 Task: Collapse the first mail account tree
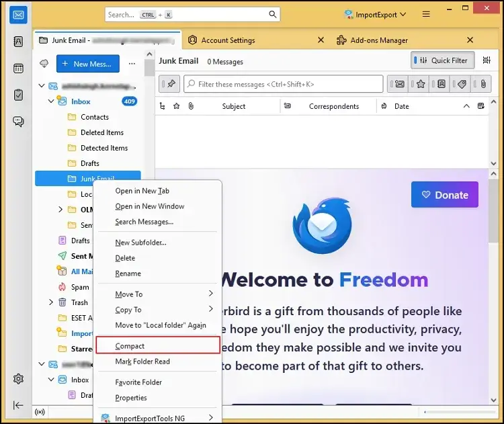tap(42, 85)
